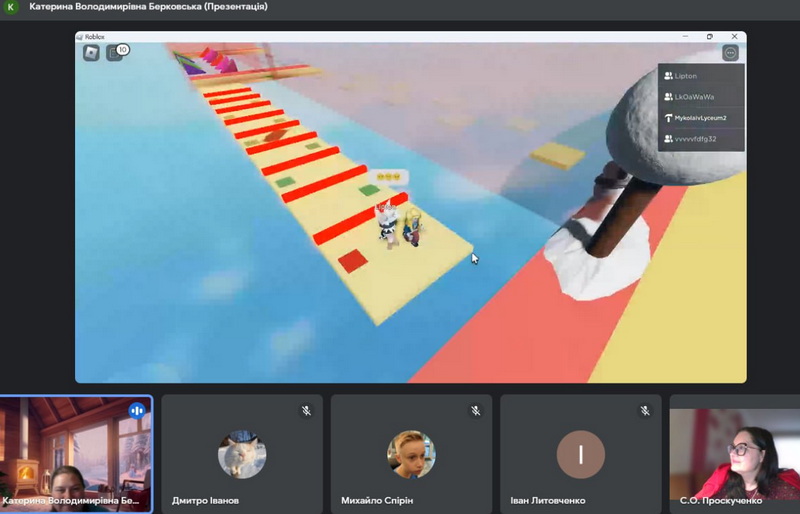Screen dimensions: 800x514
Task: Select С.О. Проскученко video tile
Action: (x=735, y=454)
